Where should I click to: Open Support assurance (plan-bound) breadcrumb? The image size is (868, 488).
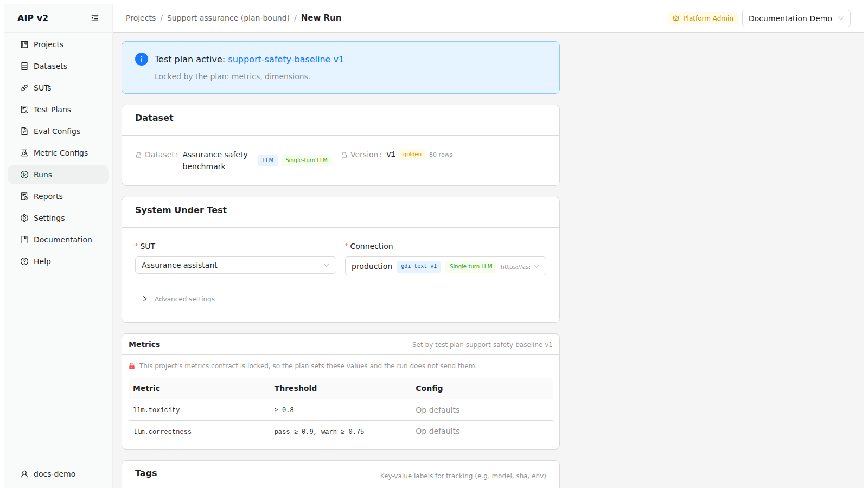point(228,18)
